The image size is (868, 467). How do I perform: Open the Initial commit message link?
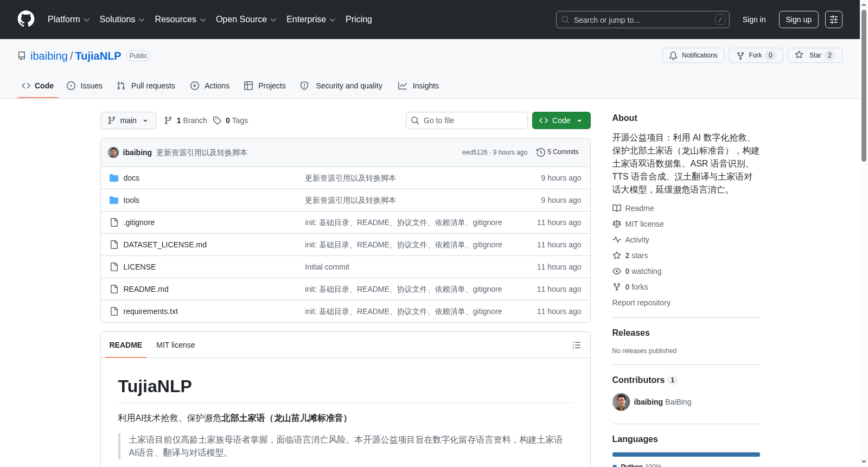tap(327, 267)
